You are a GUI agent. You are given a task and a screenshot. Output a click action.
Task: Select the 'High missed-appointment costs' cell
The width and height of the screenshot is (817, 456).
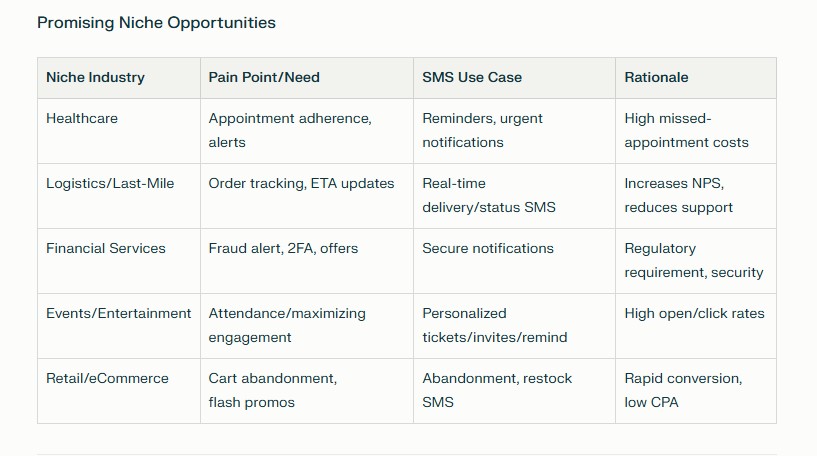[x=686, y=130]
